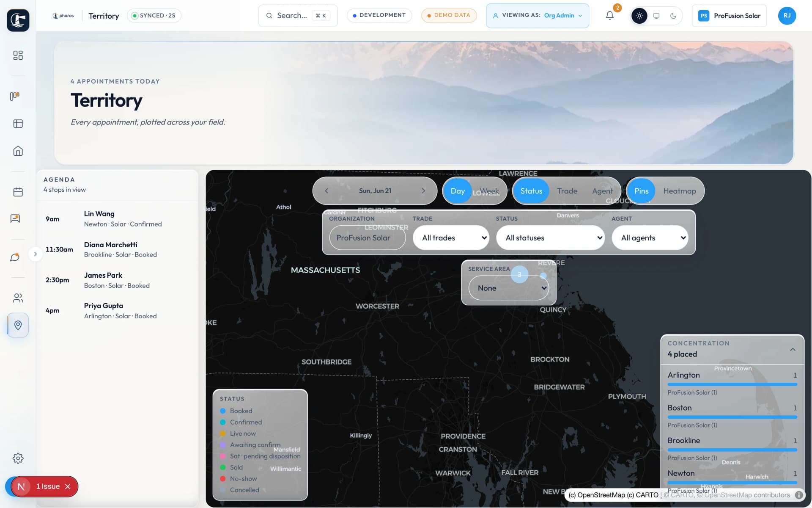Image resolution: width=812 pixels, height=508 pixels.
Task: Select the Day view toggle
Action: [x=458, y=191]
